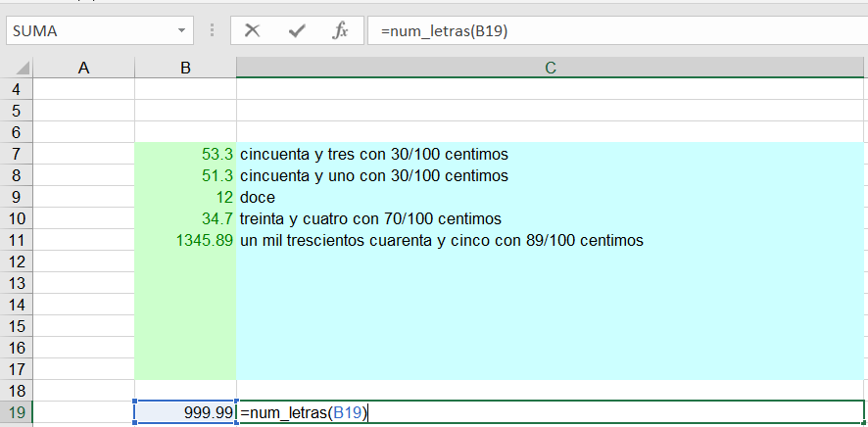
Task: Click the Cancel (X) formula button
Action: tap(253, 30)
